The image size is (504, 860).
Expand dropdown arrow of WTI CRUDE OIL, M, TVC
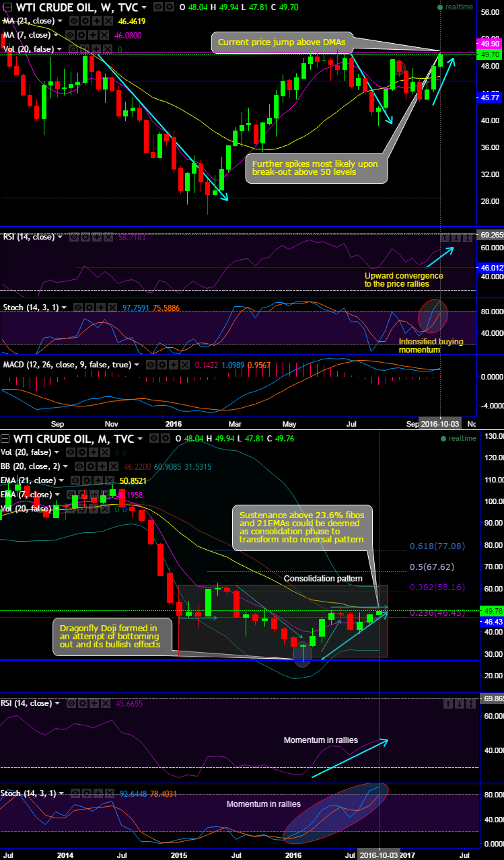139,438
